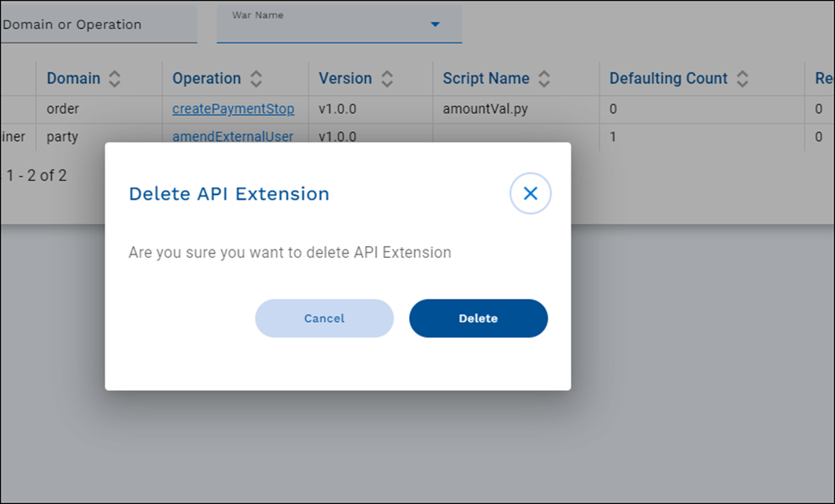Click the Domain column sort arrows
The width and height of the screenshot is (835, 504).
115,79
